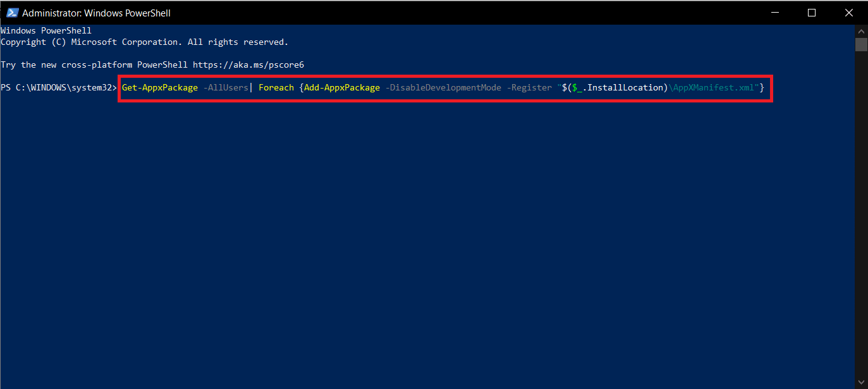Click the "Administrator: Windows PowerShell" window title
Viewport: 868px width, 389px height.
96,13
